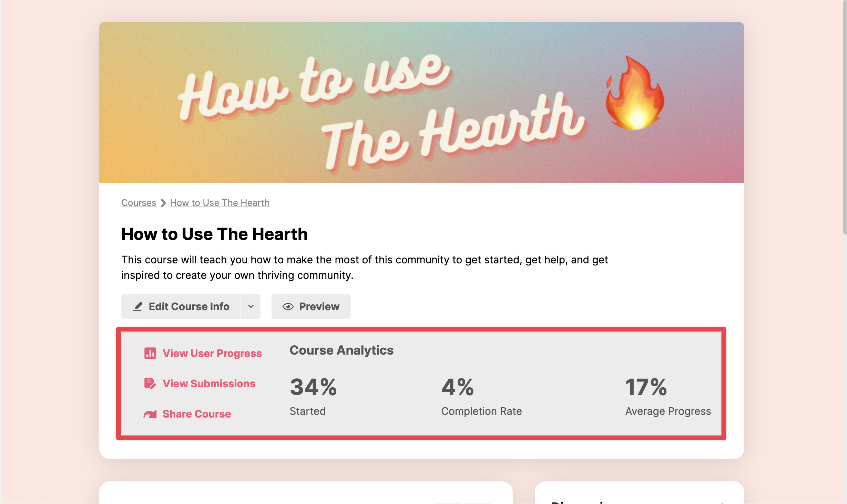847x504 pixels.
Task: Expand the Edit Course Info dropdown arrow
Action: tap(251, 306)
